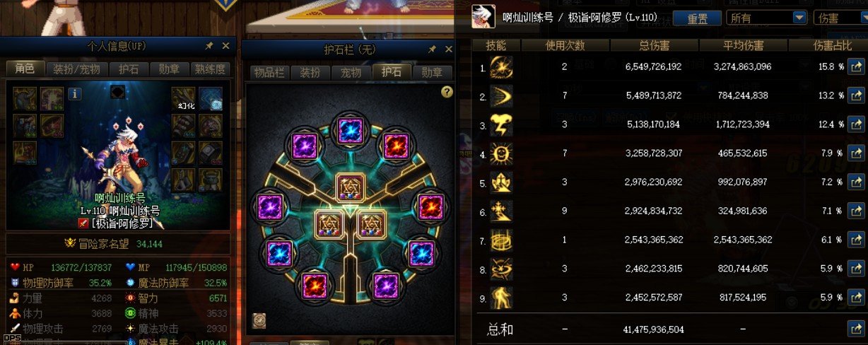Click share icon on the 总和 total row
The width and height of the screenshot is (868, 345).
point(856,329)
